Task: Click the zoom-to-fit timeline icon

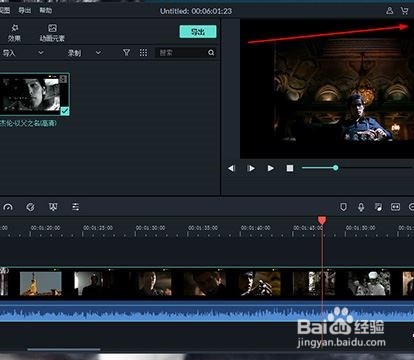Action: click(x=395, y=207)
